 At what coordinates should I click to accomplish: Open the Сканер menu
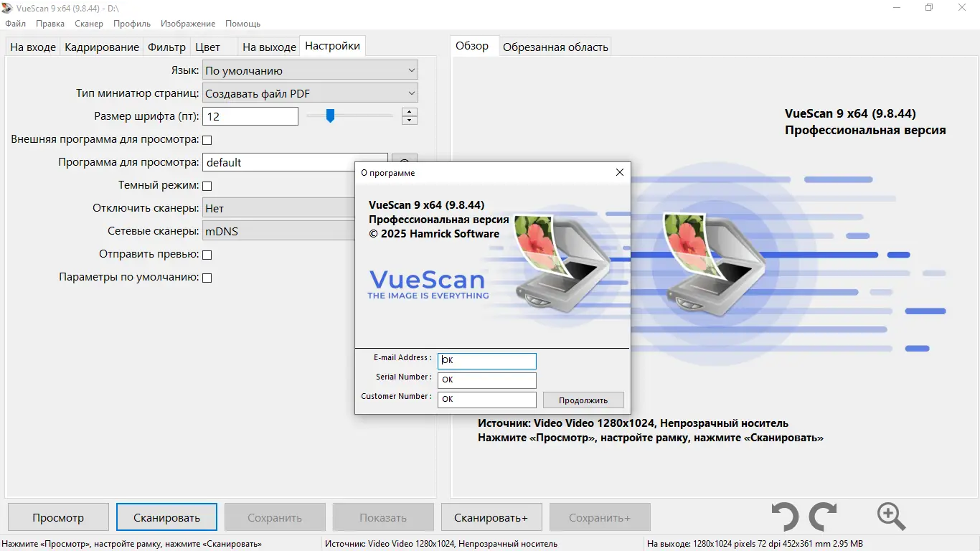(89, 24)
